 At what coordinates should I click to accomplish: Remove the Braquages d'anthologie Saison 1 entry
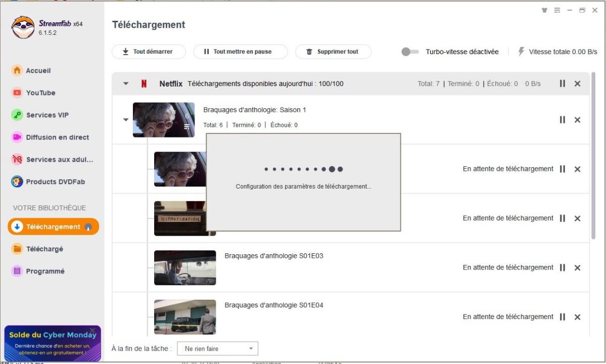pos(577,120)
